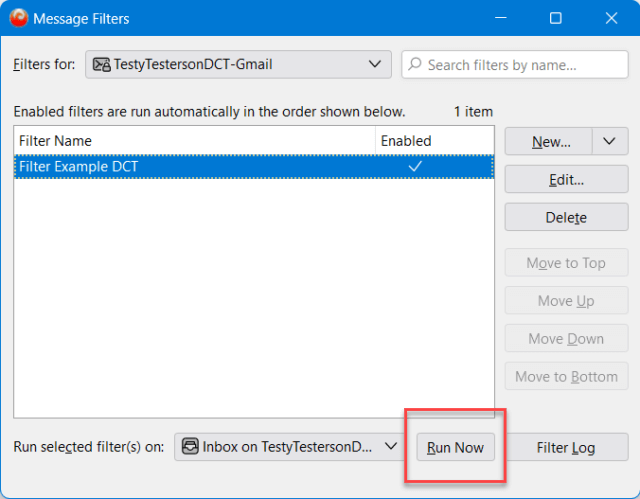Image resolution: width=640 pixels, height=499 pixels.
Task: Click the account mail icon beside TestyTestersonDCT-Gmail
Action: point(102,64)
